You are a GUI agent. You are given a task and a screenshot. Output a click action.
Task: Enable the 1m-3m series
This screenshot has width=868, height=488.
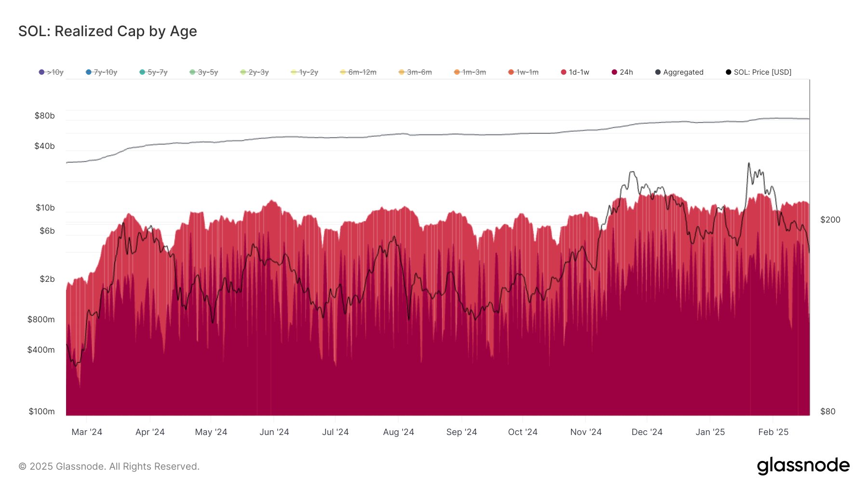470,72
